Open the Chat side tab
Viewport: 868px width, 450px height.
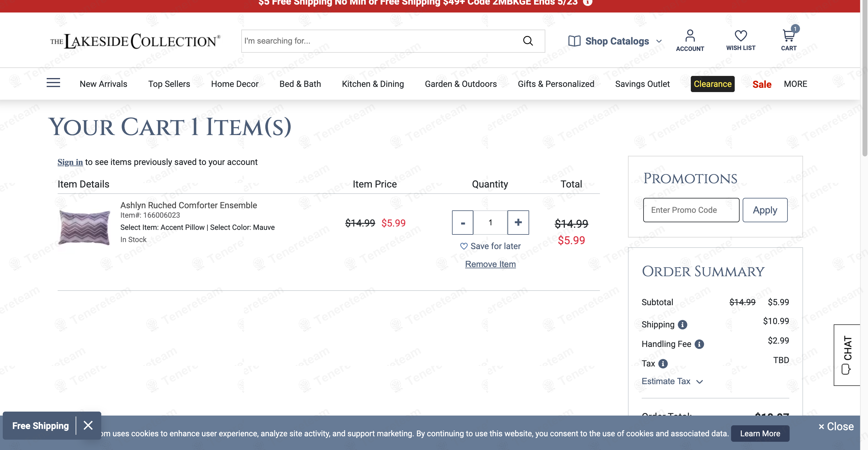tap(847, 355)
